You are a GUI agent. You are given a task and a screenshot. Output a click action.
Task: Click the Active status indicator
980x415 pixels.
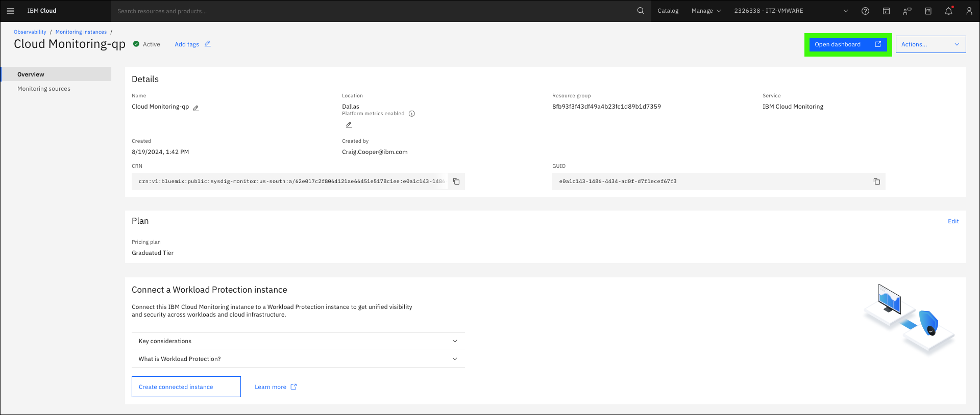tap(146, 44)
